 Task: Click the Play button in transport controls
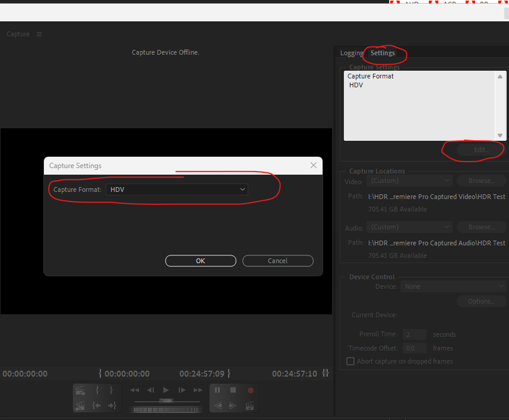tap(166, 390)
